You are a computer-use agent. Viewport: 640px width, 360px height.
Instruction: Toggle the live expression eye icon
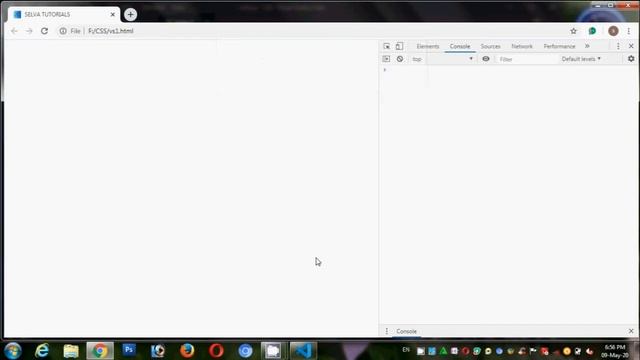point(486,59)
